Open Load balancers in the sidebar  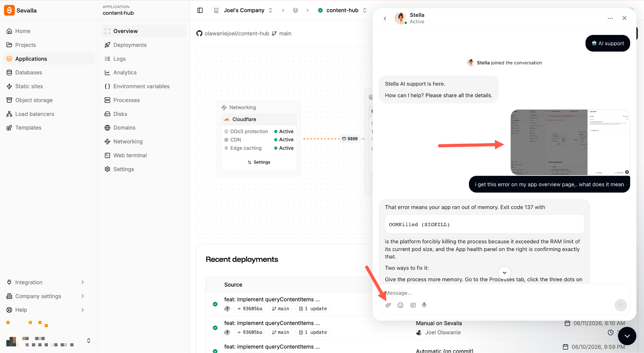point(49,114)
